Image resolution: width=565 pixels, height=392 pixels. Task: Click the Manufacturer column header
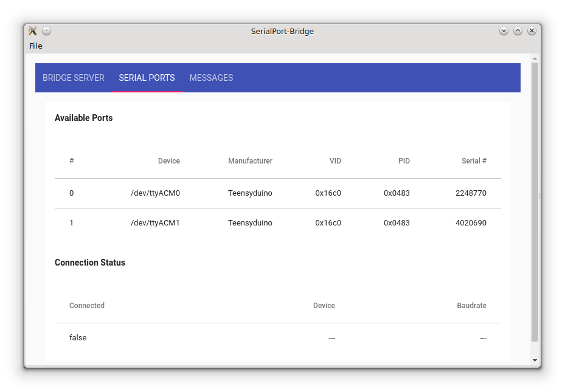tap(250, 160)
